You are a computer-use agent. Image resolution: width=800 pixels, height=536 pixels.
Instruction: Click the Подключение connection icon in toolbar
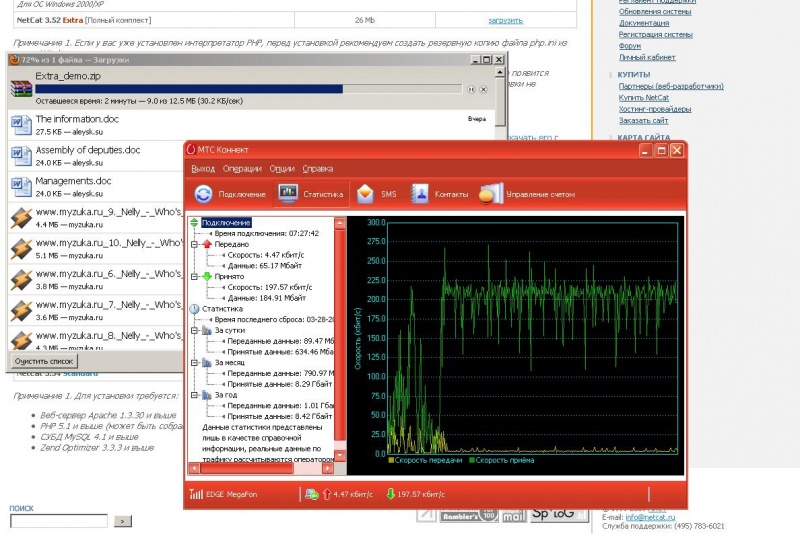(x=204, y=194)
